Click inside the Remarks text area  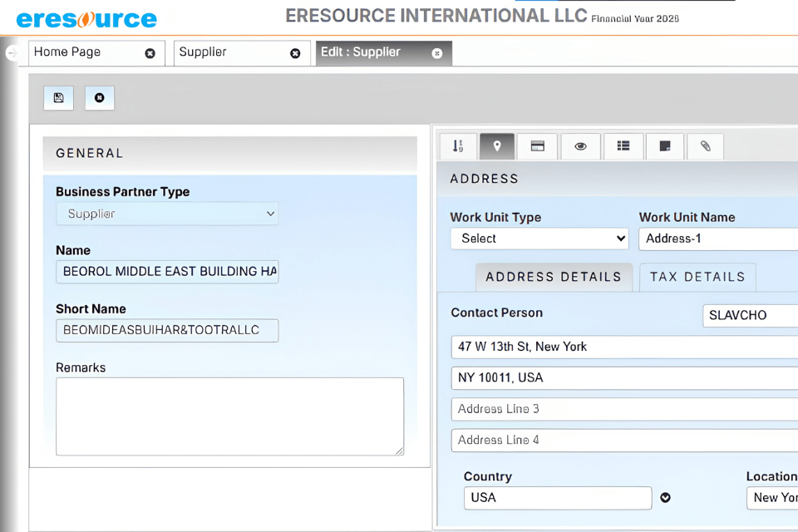pos(229,416)
